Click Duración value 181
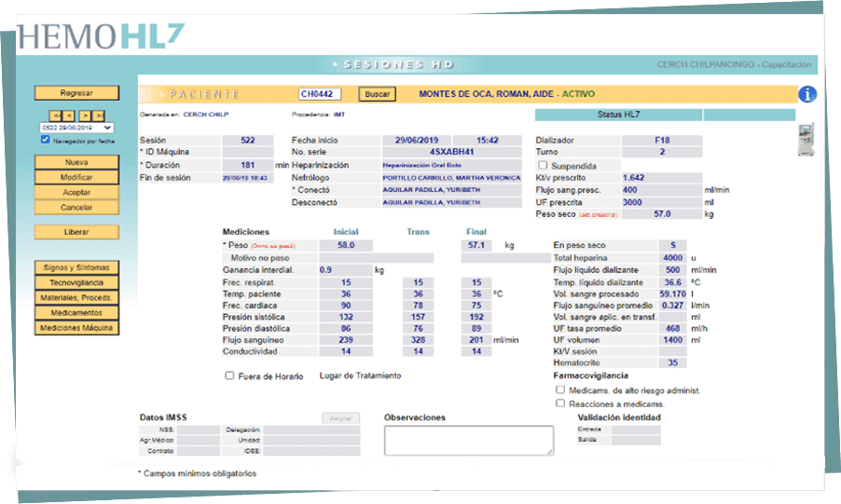 click(248, 165)
